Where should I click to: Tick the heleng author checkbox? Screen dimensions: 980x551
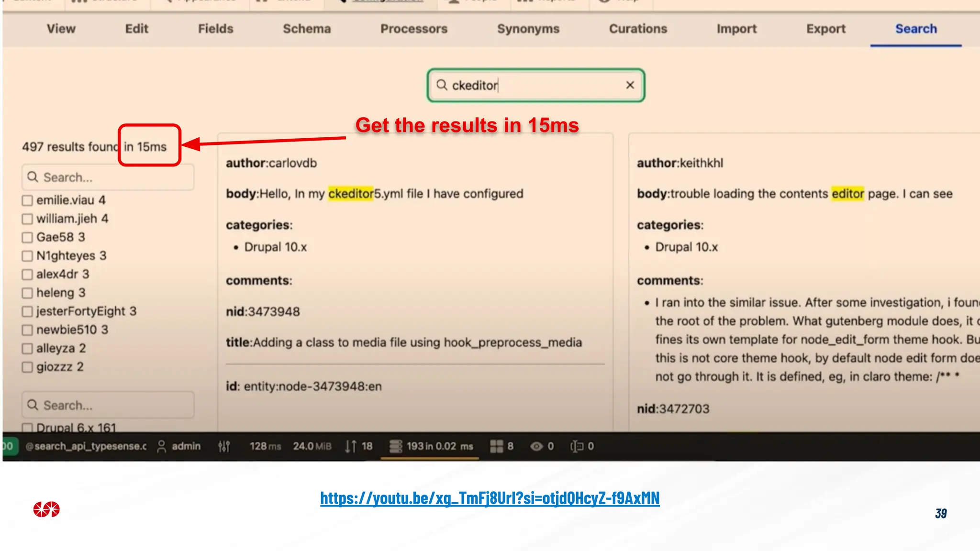pyautogui.click(x=27, y=293)
